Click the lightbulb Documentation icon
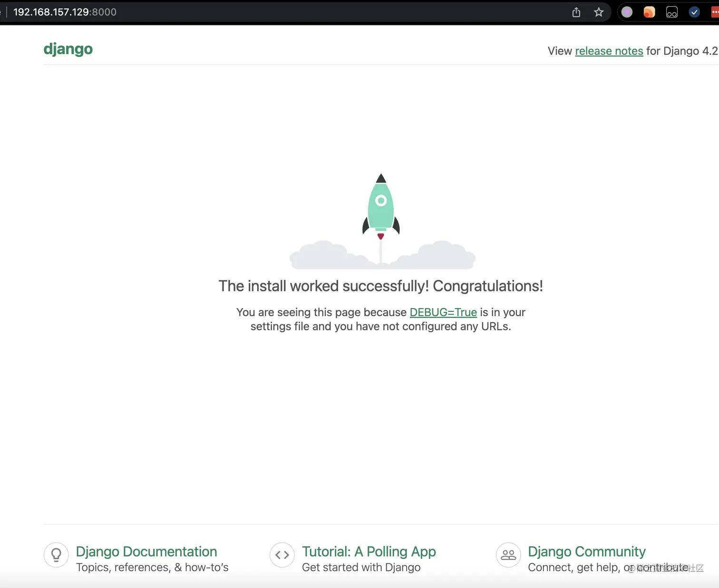This screenshot has height=588, width=719. coord(56,555)
